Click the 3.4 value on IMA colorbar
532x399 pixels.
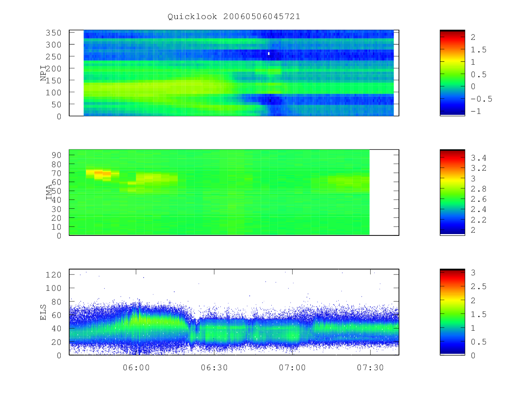(x=478, y=158)
